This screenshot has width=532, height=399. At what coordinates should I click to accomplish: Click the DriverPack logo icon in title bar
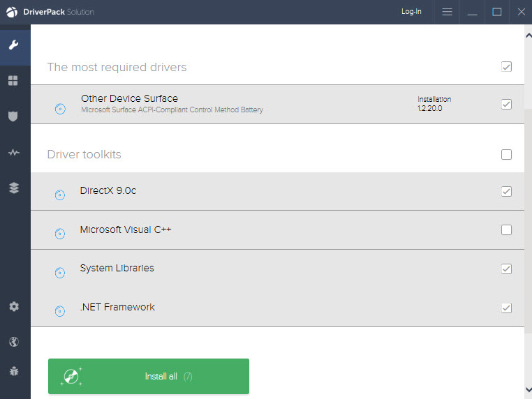pyautogui.click(x=12, y=12)
